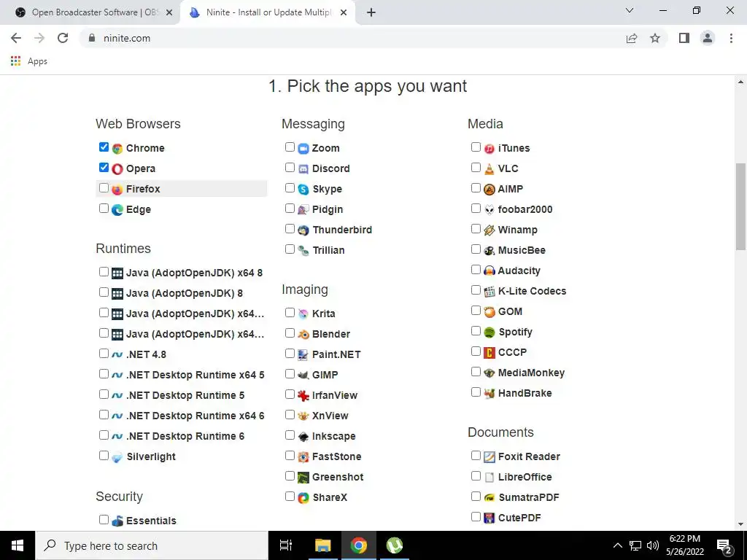Check the Edge checkbox
Image resolution: width=747 pixels, height=560 pixels.
point(104,208)
